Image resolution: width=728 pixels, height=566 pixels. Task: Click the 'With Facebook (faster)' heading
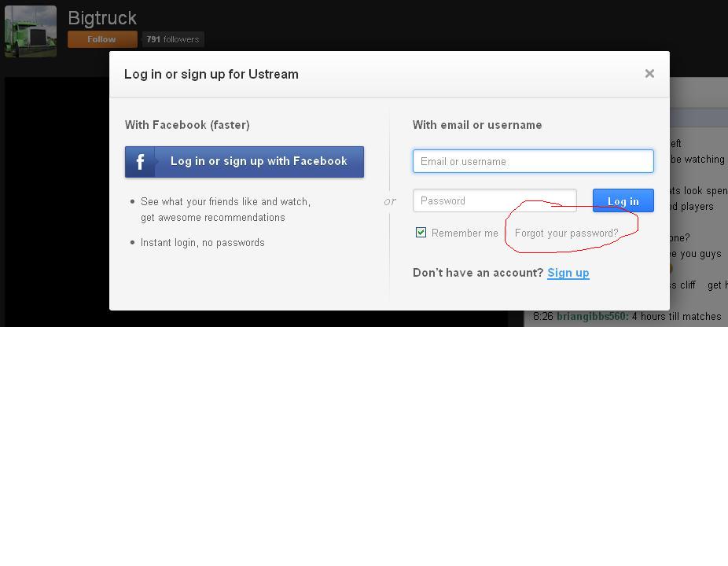point(187,125)
